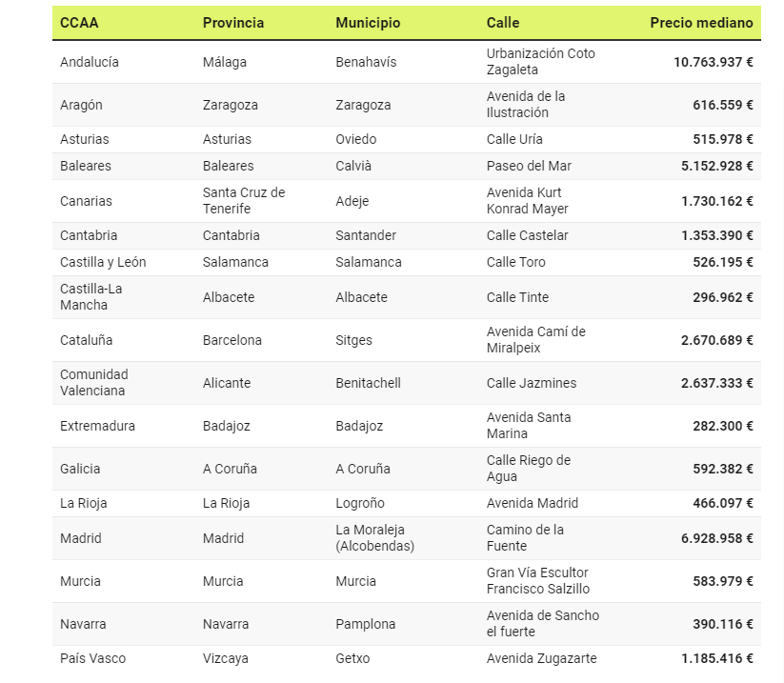The width and height of the screenshot is (784, 683).
Task: Click La Moraleja (Alcobendas) cell
Action: (376, 538)
